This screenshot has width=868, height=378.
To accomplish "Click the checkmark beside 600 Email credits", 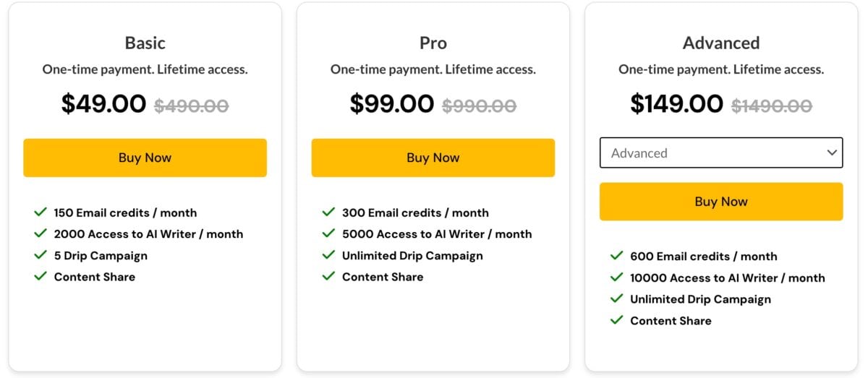I will [616, 256].
